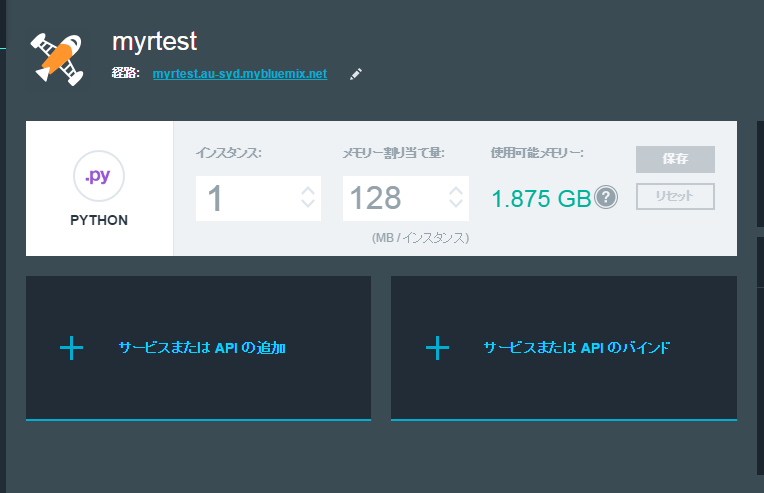Edit the route with the pencil icon
Image resolution: width=764 pixels, height=493 pixels.
[356, 74]
